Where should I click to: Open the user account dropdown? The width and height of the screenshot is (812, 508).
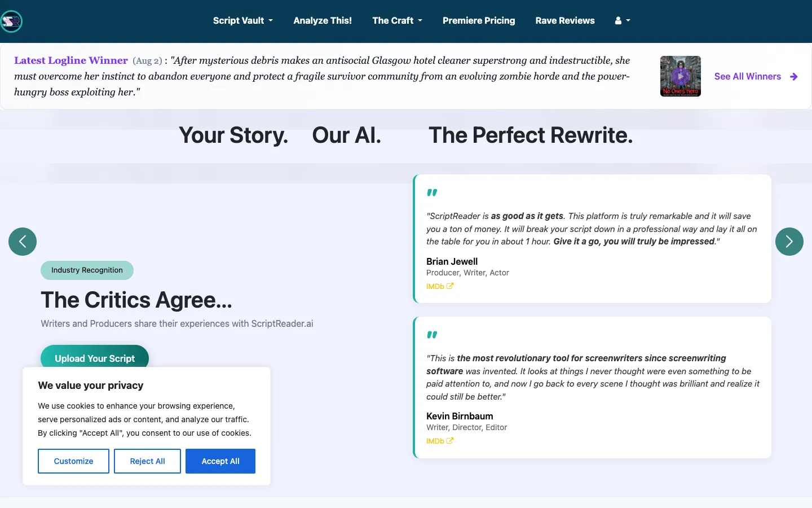point(623,20)
